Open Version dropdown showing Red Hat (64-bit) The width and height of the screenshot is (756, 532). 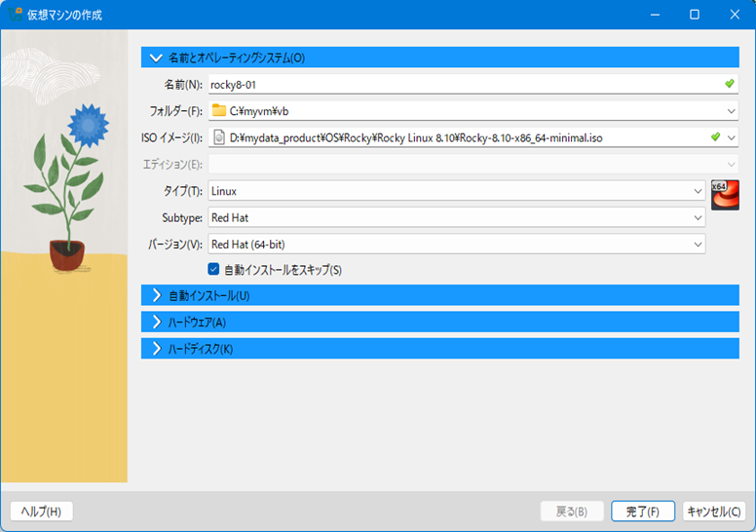point(457,245)
